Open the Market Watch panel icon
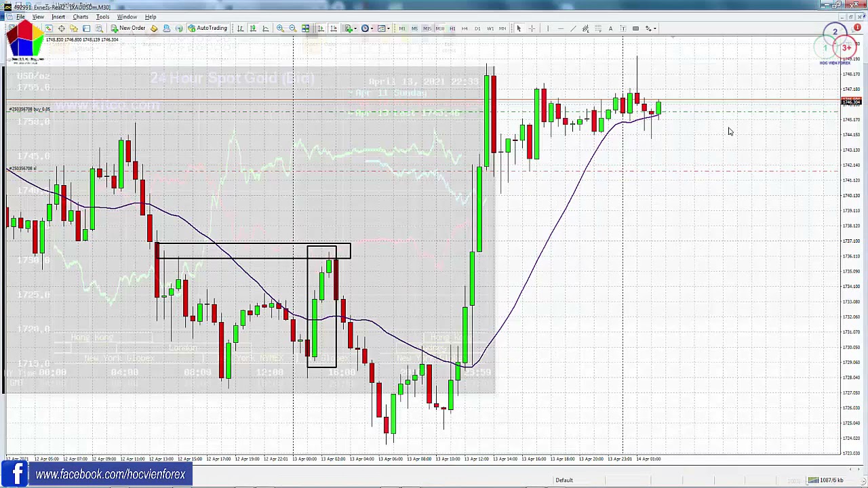The image size is (868, 488). [x=49, y=28]
